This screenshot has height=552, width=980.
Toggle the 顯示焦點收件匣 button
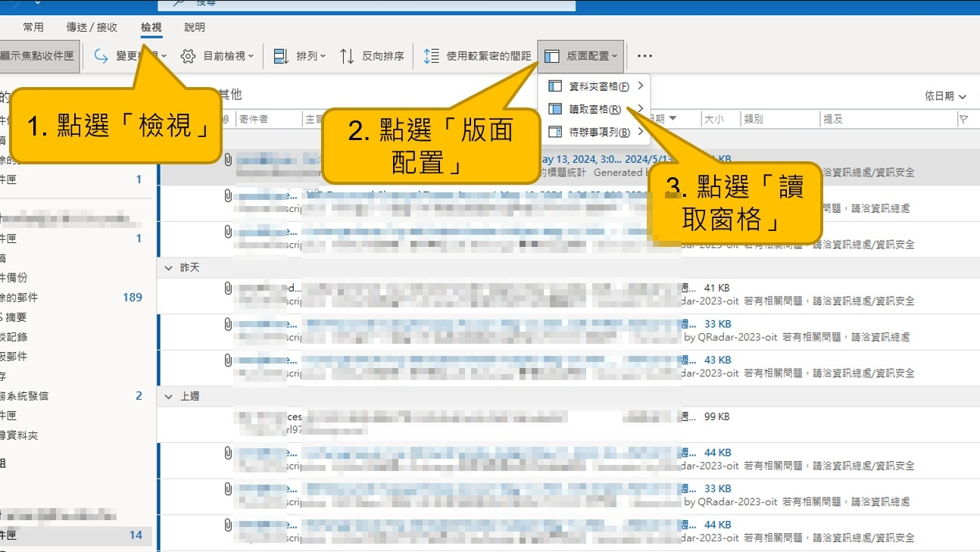point(39,56)
